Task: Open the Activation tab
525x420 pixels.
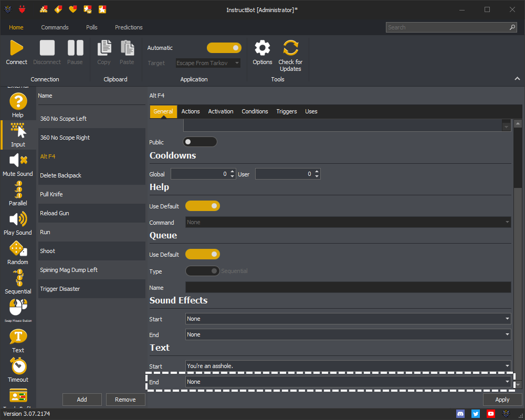Action: [220, 111]
